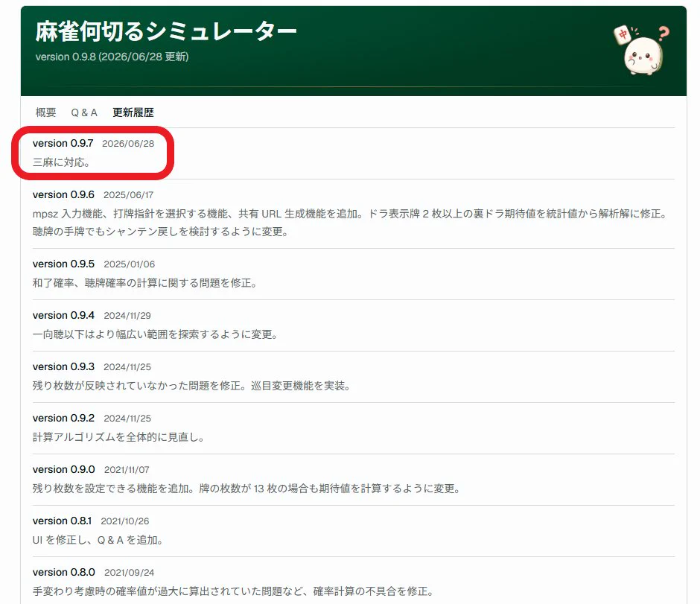The image size is (700, 604).
Task: Click the date 2024/11/29
Action: 127,316
